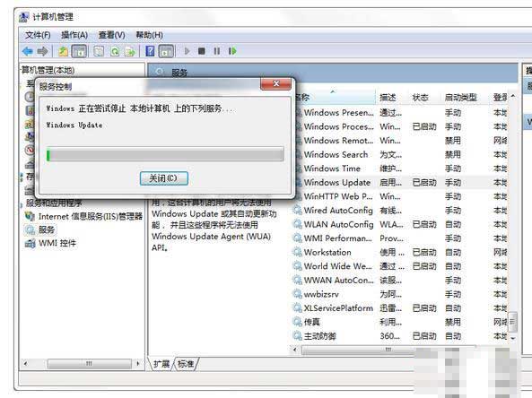Click the gear icon beside 传真
This screenshot has width=532, height=398.
[x=298, y=322]
